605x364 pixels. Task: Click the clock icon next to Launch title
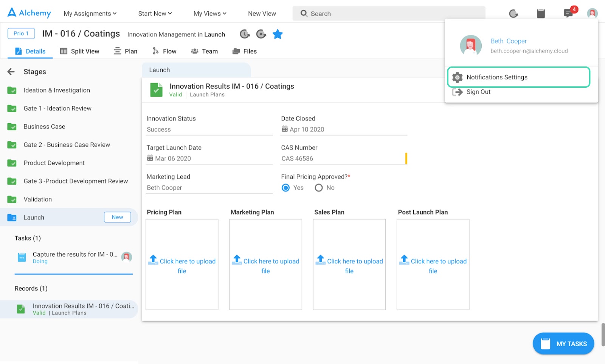245,34
